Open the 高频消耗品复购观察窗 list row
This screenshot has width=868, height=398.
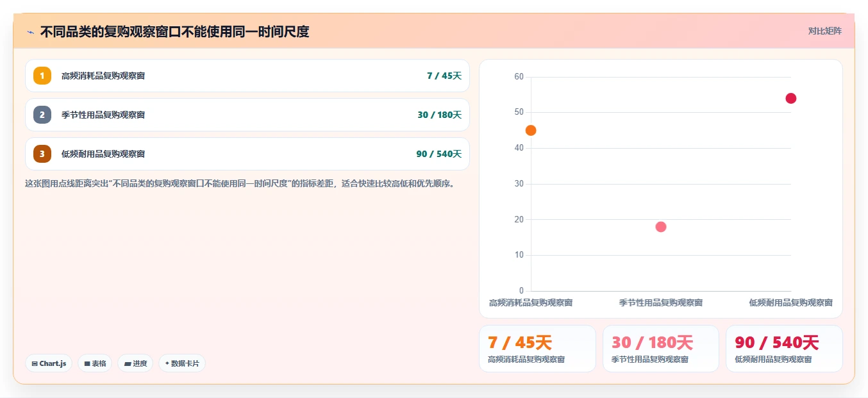[x=247, y=76]
